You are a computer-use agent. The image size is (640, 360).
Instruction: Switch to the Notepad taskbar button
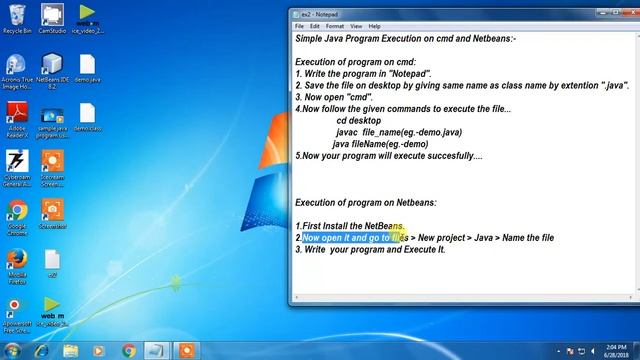tap(157, 351)
